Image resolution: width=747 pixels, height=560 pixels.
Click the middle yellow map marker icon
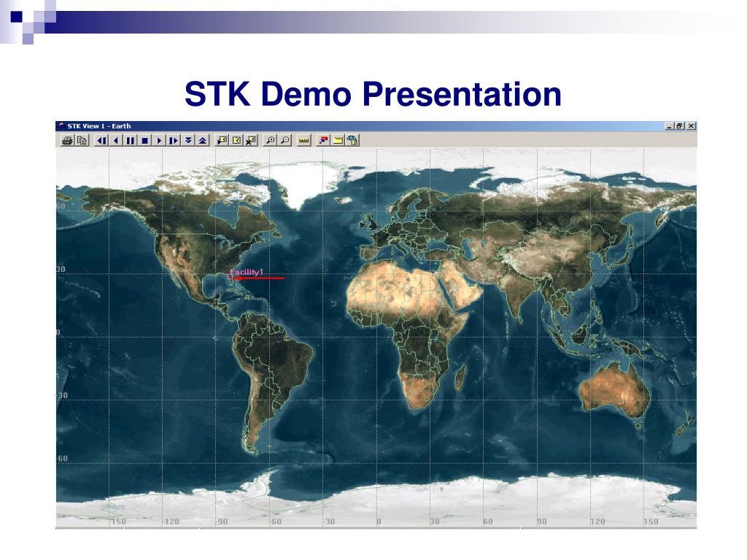(236, 141)
